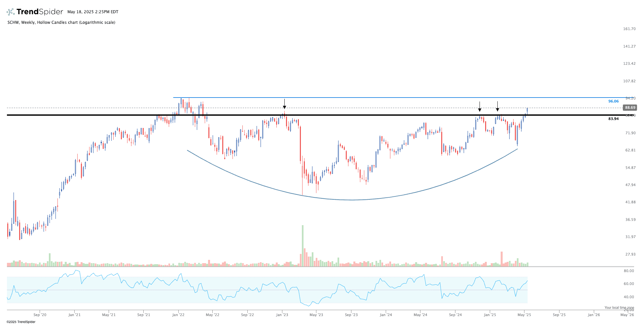Click the ©2025 TrendSpider copyright text

point(21,322)
